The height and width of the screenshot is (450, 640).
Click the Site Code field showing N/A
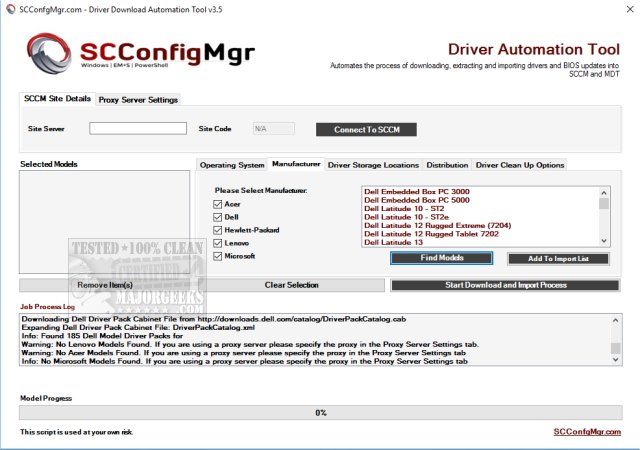point(273,129)
